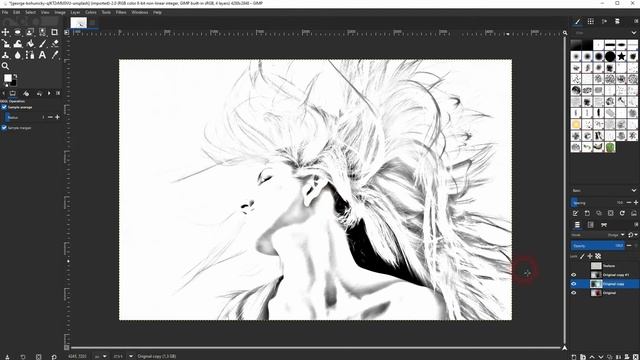The image size is (640, 360).
Task: Open the Colors menu
Action: [x=91, y=12]
